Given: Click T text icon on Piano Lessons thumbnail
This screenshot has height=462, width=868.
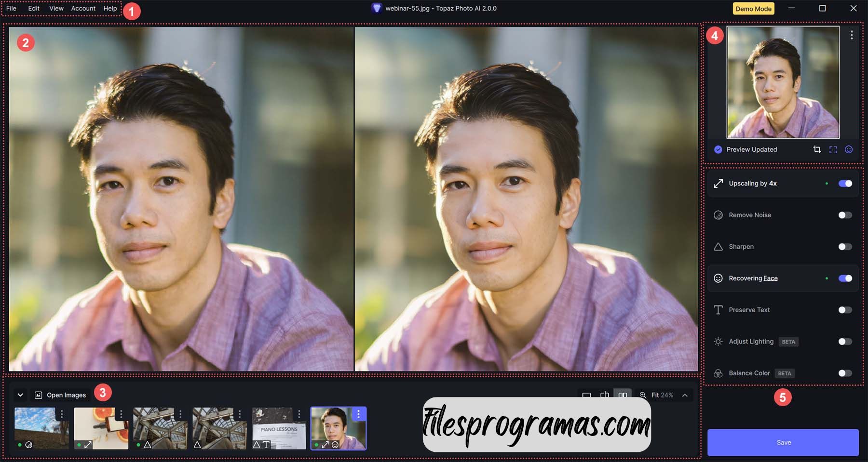Looking at the screenshot, I should click(266, 445).
